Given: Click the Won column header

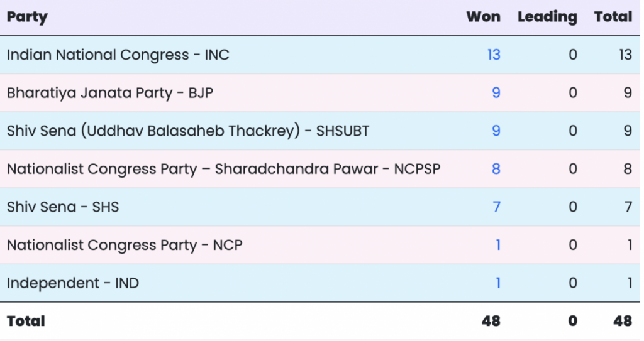Looking at the screenshot, I should [x=483, y=17].
